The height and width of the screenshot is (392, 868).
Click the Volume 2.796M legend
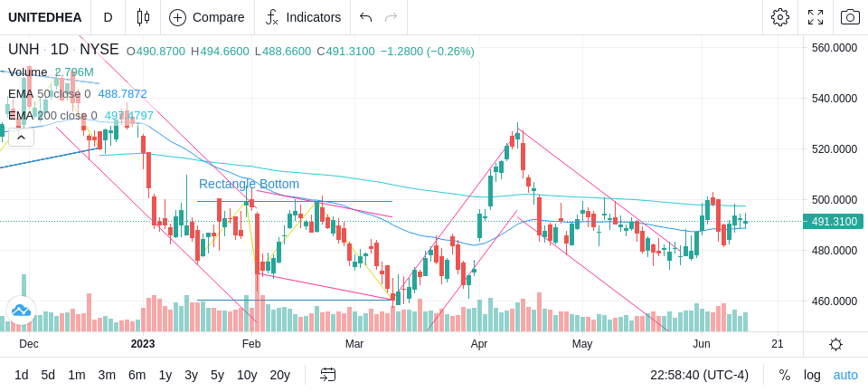[x=51, y=72]
